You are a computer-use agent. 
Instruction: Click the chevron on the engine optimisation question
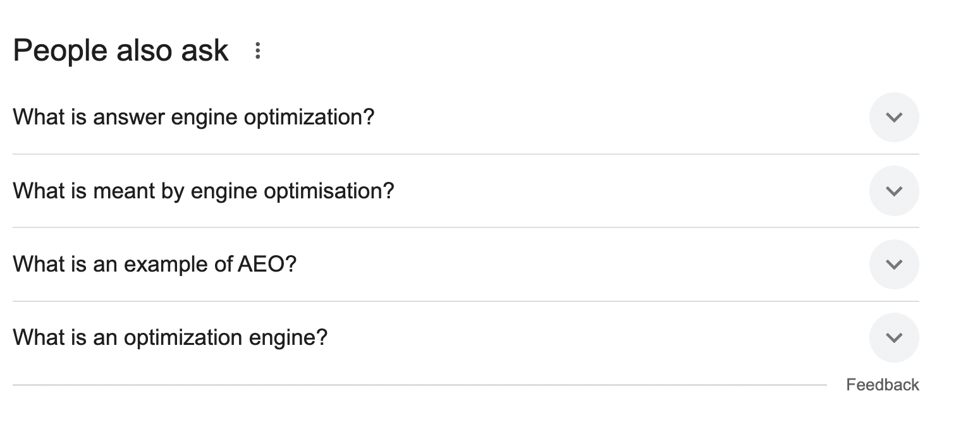pos(894,191)
